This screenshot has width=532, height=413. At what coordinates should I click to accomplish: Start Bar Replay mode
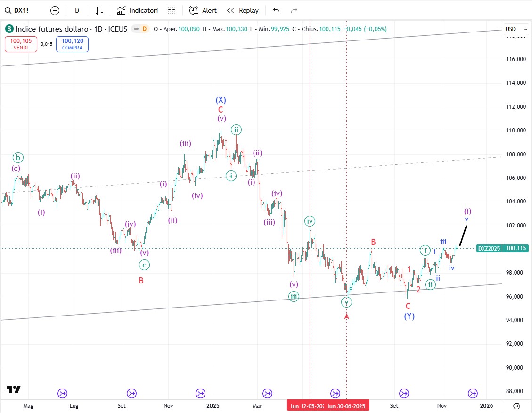coord(243,10)
